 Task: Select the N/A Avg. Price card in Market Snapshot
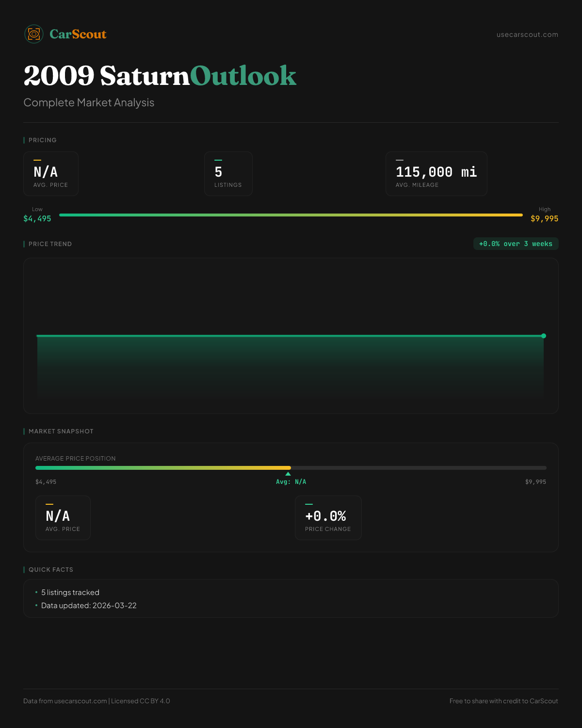[63, 518]
